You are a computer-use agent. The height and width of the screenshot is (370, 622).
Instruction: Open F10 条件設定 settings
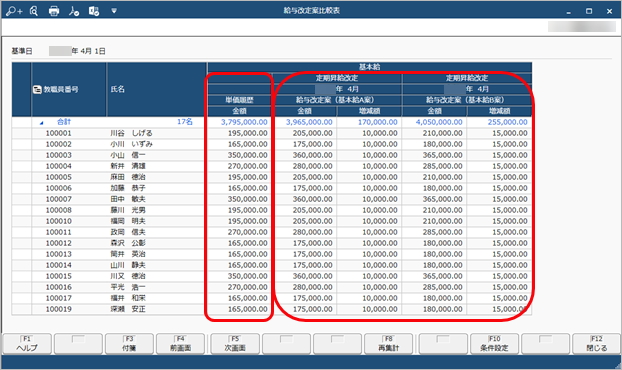point(494,343)
